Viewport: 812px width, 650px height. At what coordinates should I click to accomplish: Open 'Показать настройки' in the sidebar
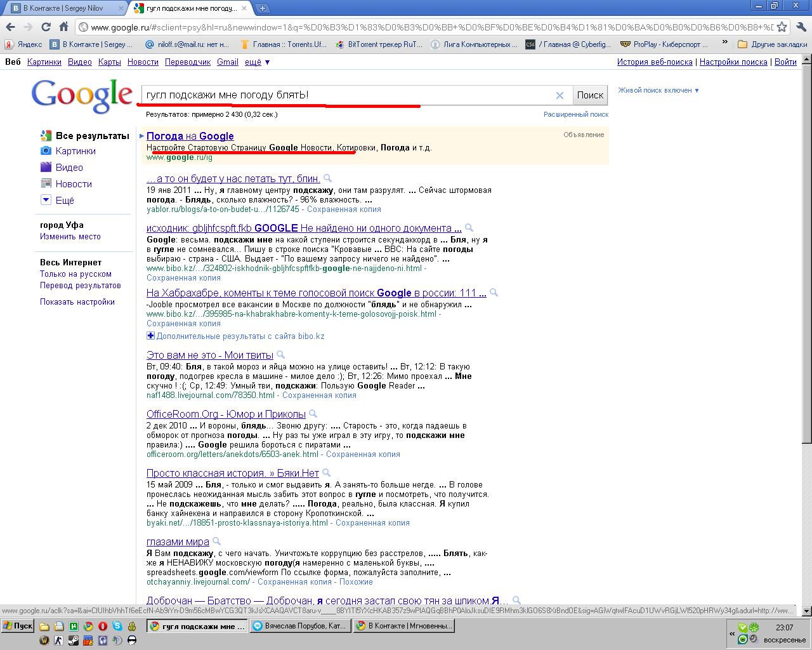(77, 302)
